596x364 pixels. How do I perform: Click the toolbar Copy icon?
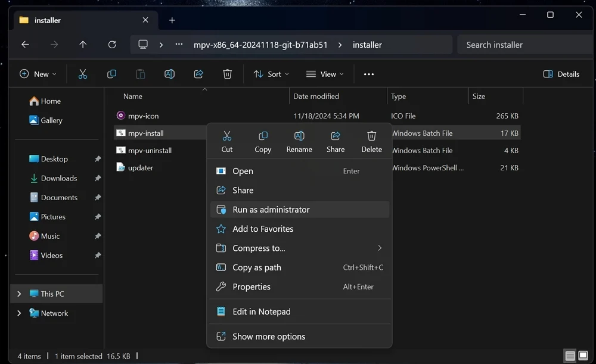click(111, 74)
